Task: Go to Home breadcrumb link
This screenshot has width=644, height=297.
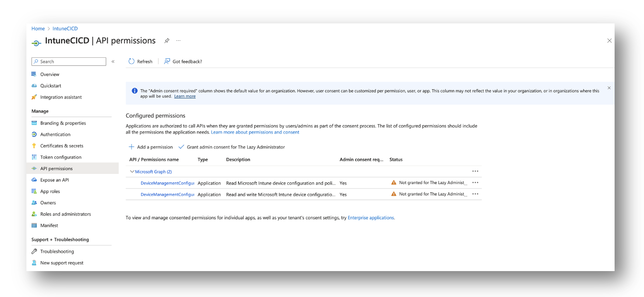Action: coord(38,29)
